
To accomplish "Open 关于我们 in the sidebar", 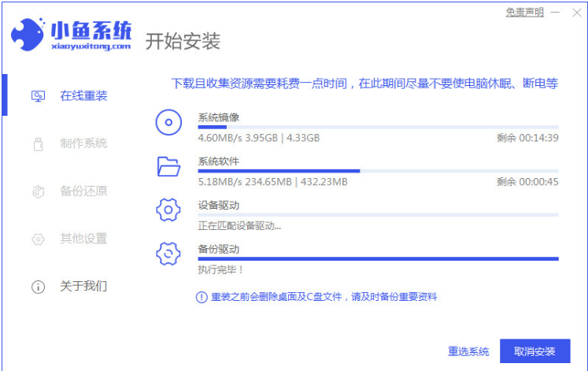I will pos(83,286).
